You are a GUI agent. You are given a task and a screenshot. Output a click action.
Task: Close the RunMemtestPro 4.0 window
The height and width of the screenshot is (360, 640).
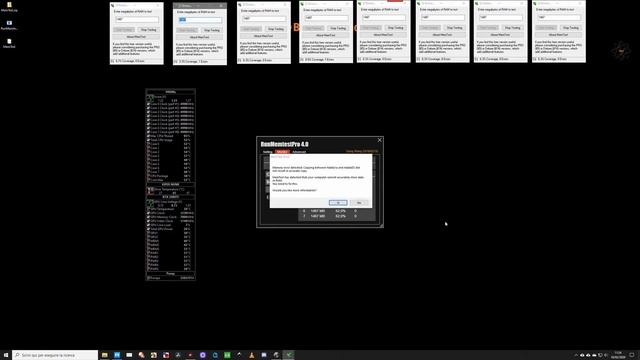pos(380,140)
